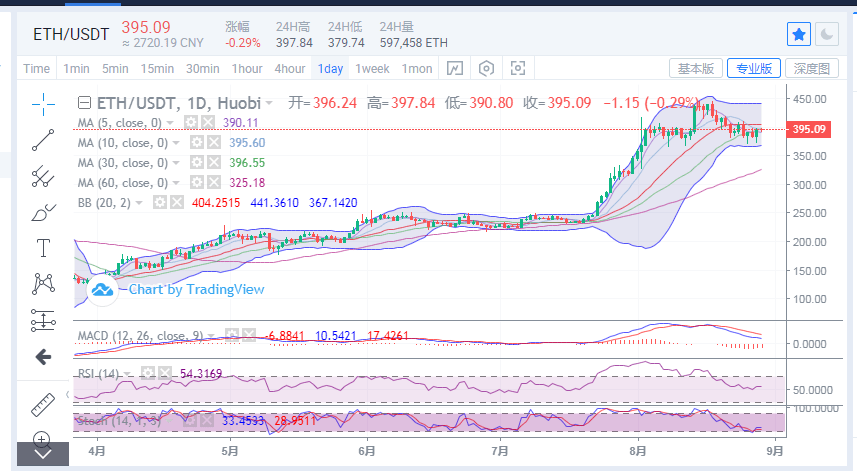The image size is (857, 471).
Task: Switch to 1min interval
Action: coord(76,69)
